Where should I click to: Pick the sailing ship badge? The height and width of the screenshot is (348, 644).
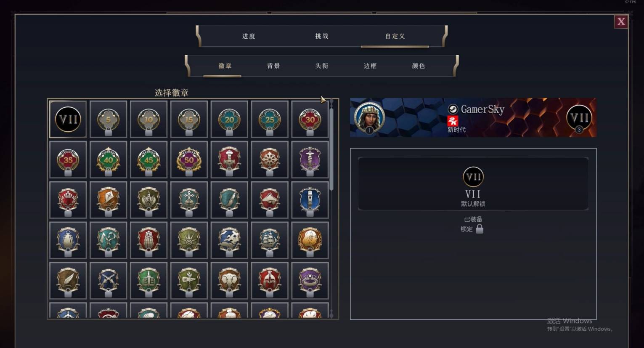tap(270, 240)
